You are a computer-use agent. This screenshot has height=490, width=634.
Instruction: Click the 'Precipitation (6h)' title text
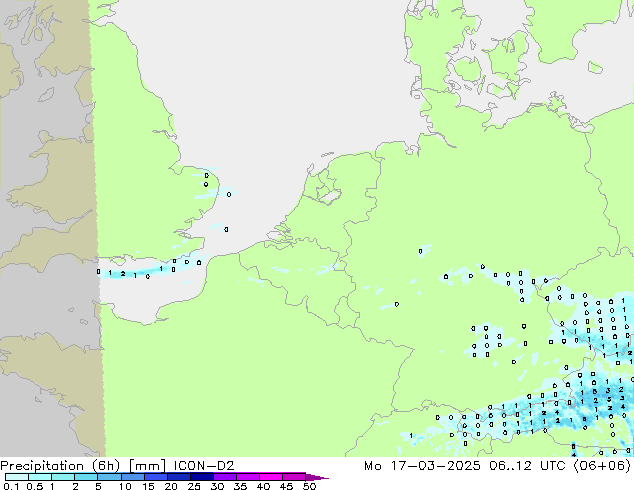(60, 466)
